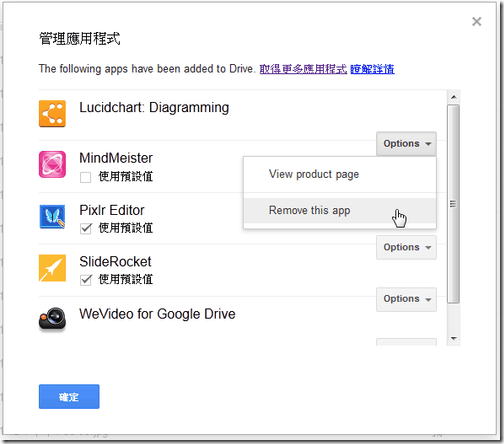Open Options dropdown for SlideRocket
504x444 pixels.
pyautogui.click(x=406, y=299)
